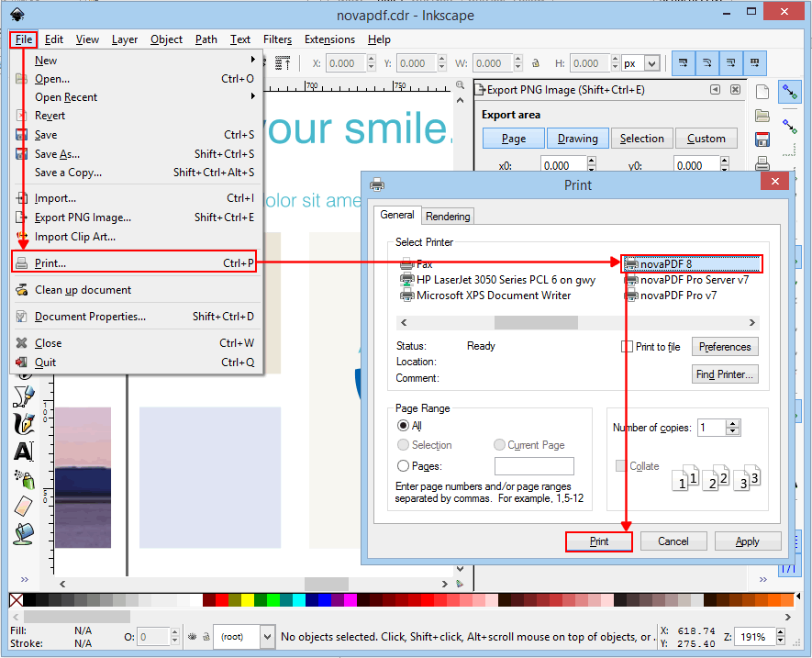Open the (root) layer dropdown

267,637
